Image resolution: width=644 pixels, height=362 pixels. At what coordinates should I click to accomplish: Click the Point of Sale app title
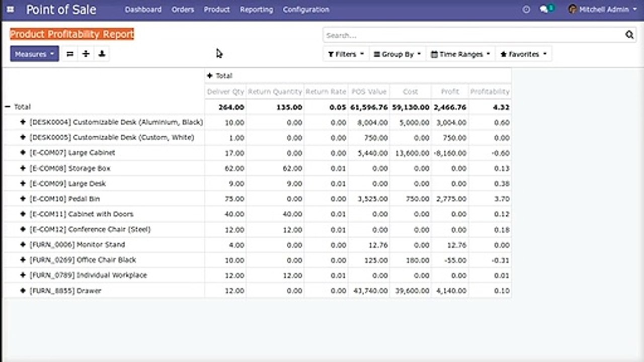point(61,10)
